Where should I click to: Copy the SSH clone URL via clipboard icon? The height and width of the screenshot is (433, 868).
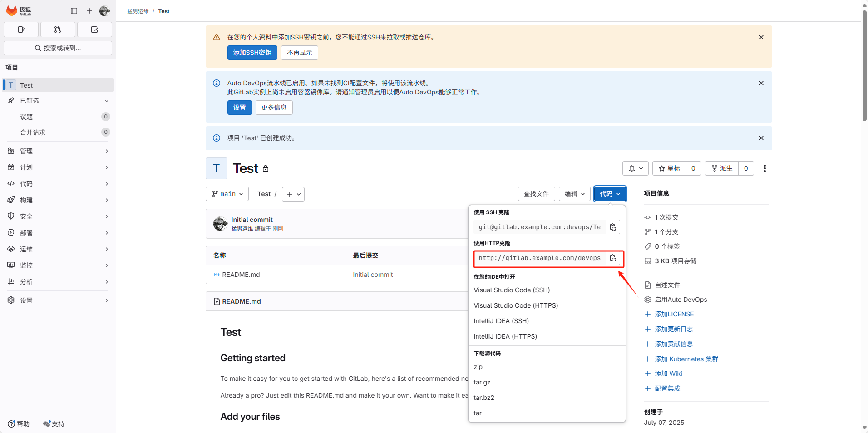(612, 227)
